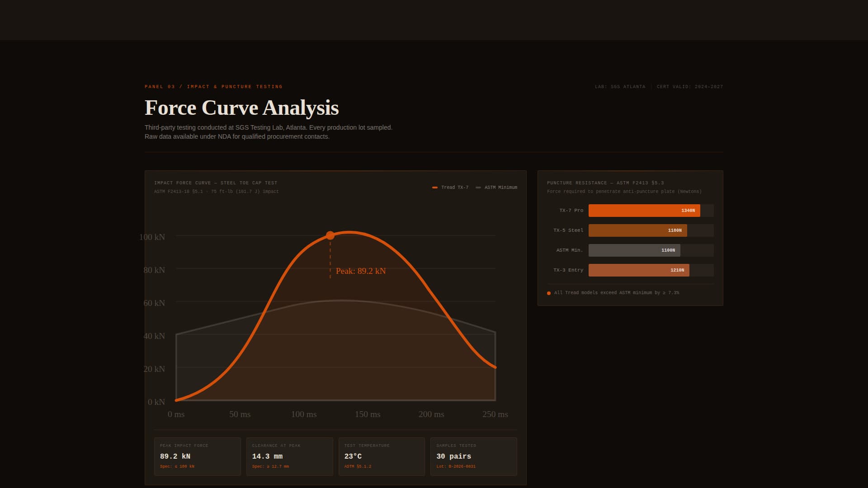Screen dimensions: 868x488
Task: Toggle ASTM Minimum legend entry
Action: 496,188
